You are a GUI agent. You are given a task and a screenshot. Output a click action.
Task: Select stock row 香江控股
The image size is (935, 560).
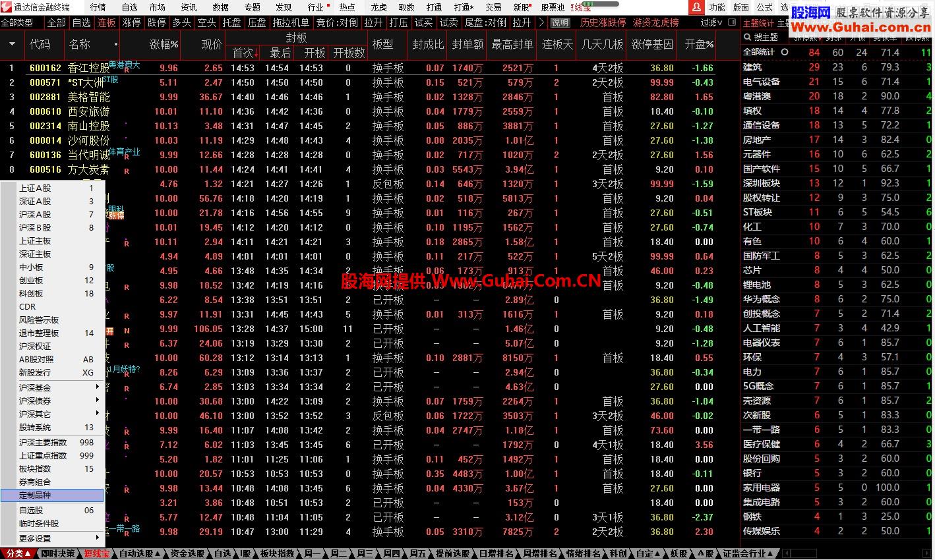369,68
